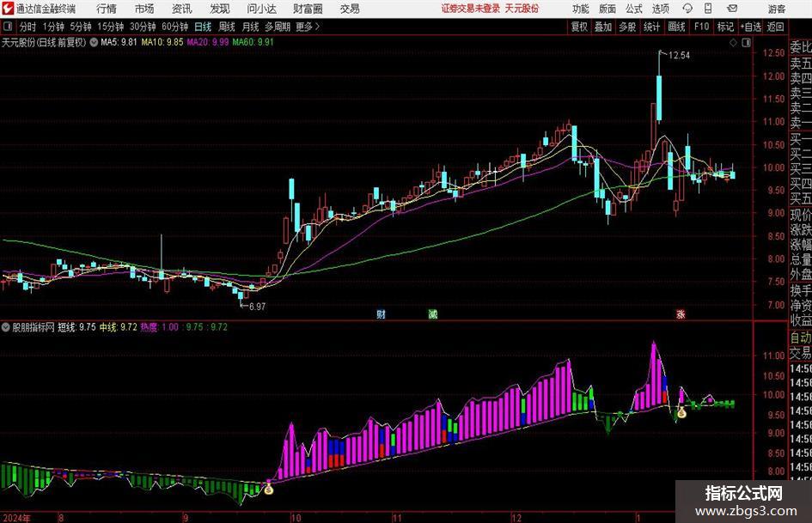Open the 问小达 menu

tap(261, 9)
